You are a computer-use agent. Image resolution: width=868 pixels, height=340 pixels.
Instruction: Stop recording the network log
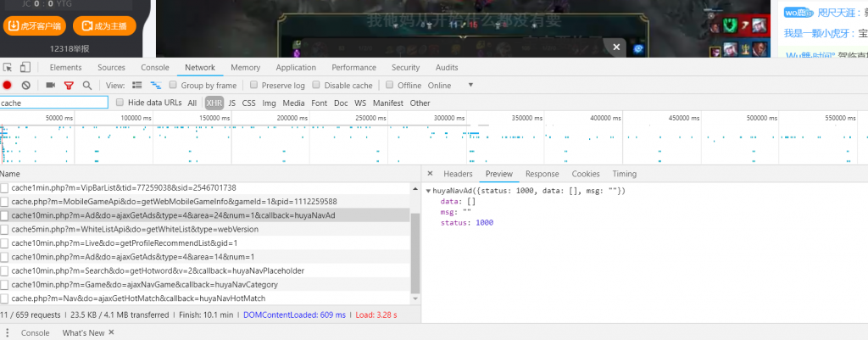[8, 86]
